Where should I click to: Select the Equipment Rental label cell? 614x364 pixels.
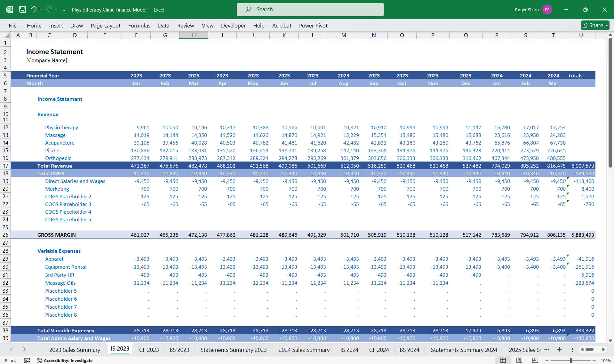point(66,267)
